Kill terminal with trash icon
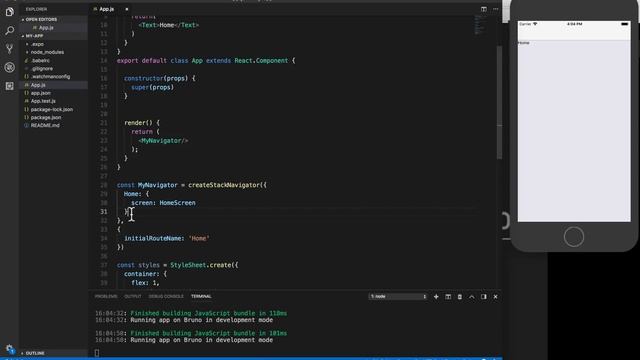The width and height of the screenshot is (640, 360). pos(460,297)
